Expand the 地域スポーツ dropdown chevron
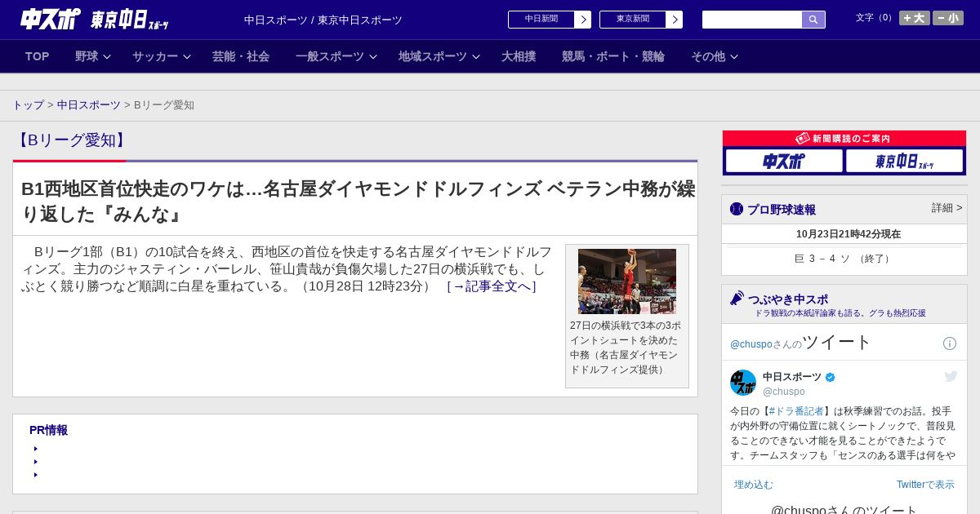Image resolution: width=980 pixels, height=514 pixels. pyautogui.click(x=476, y=57)
